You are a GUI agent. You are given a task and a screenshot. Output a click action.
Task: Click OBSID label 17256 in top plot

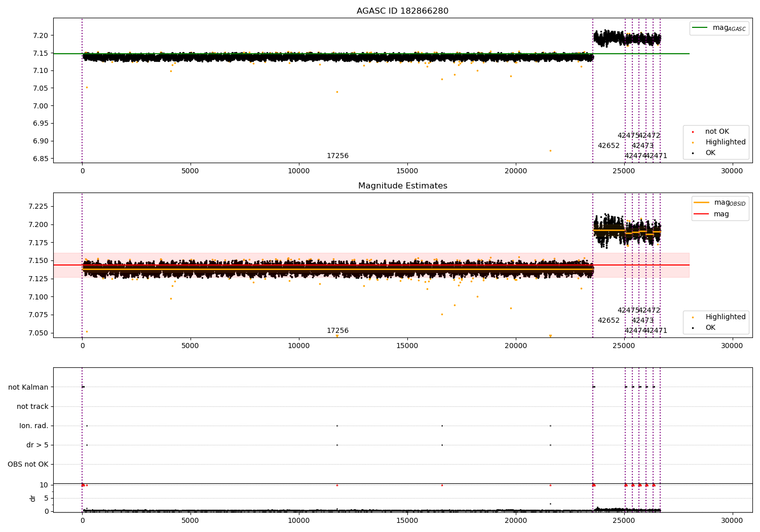[x=337, y=156]
